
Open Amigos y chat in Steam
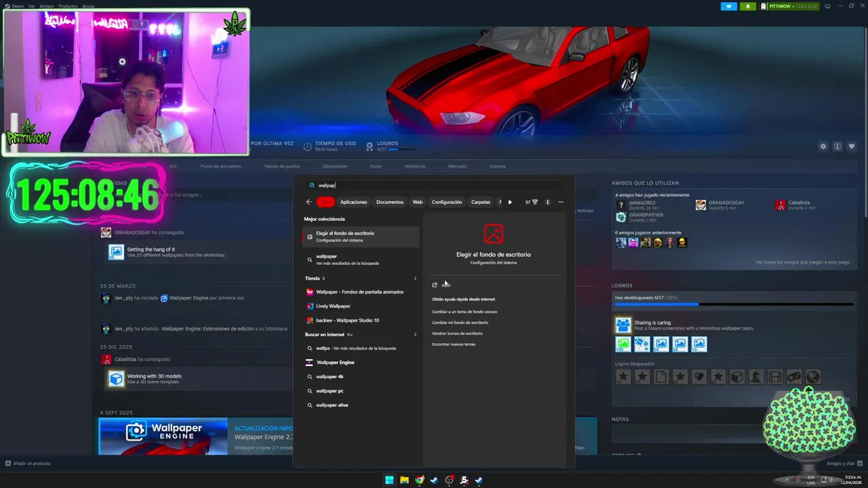(x=845, y=464)
